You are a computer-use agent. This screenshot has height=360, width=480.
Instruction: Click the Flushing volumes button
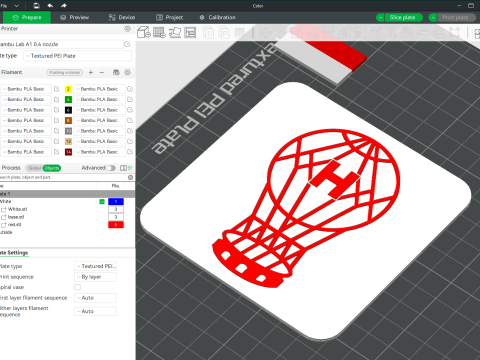[x=65, y=72]
